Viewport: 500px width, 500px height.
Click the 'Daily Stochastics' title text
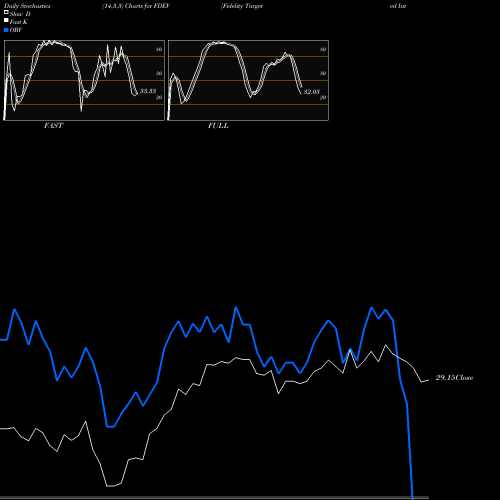[x=27, y=6]
